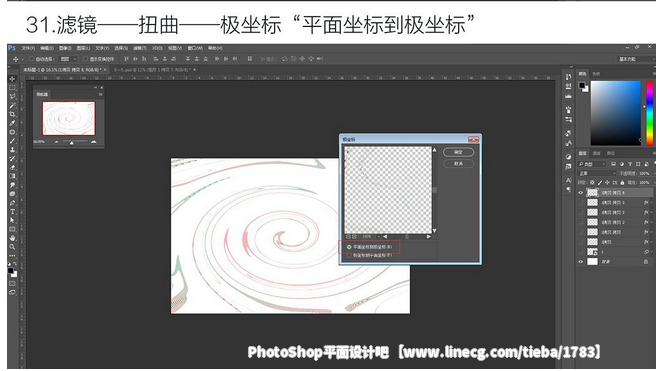Click the lock image pixels brush icon
The image size is (656, 371).
pyautogui.click(x=600, y=183)
